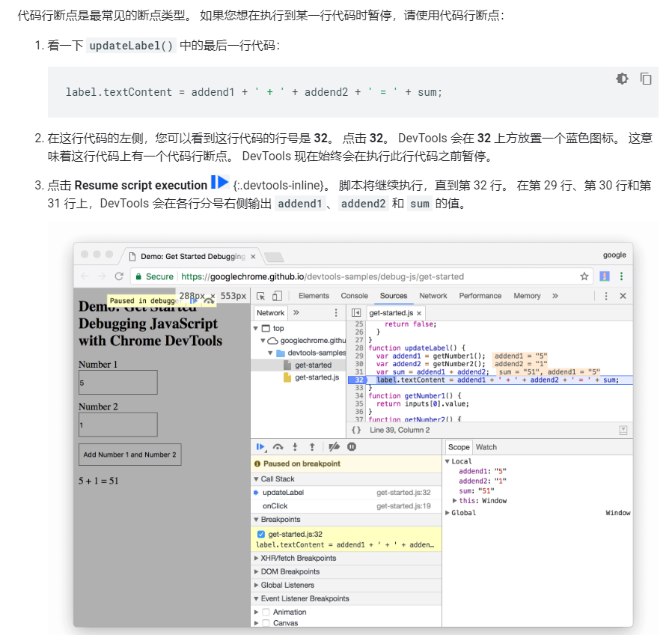Open the browser extension icon
The image size is (672, 635).
[x=605, y=276]
